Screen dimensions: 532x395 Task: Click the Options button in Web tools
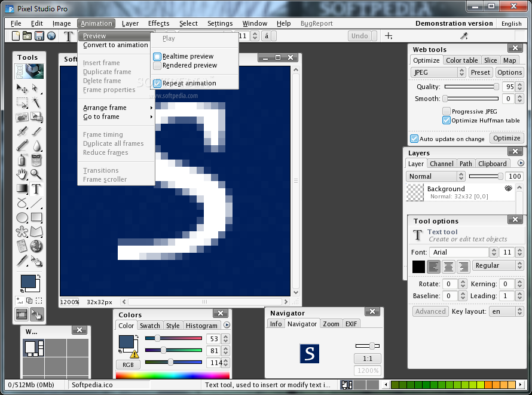click(x=509, y=72)
